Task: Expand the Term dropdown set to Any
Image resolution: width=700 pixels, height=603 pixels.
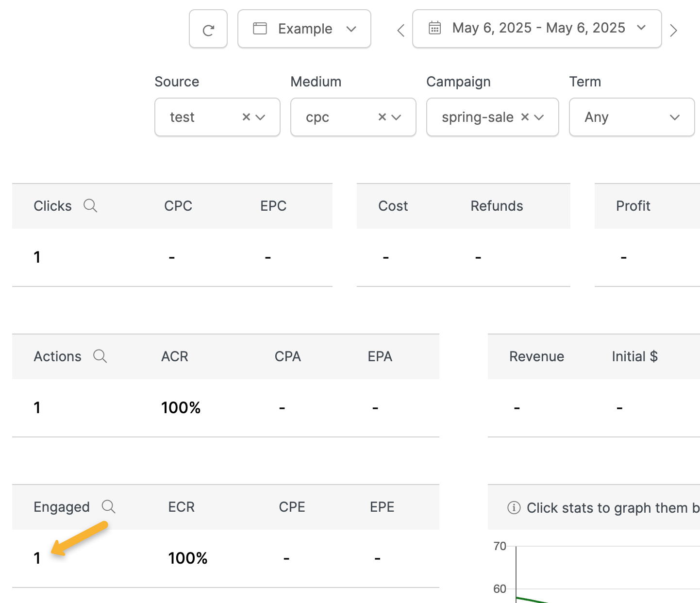Action: click(632, 117)
